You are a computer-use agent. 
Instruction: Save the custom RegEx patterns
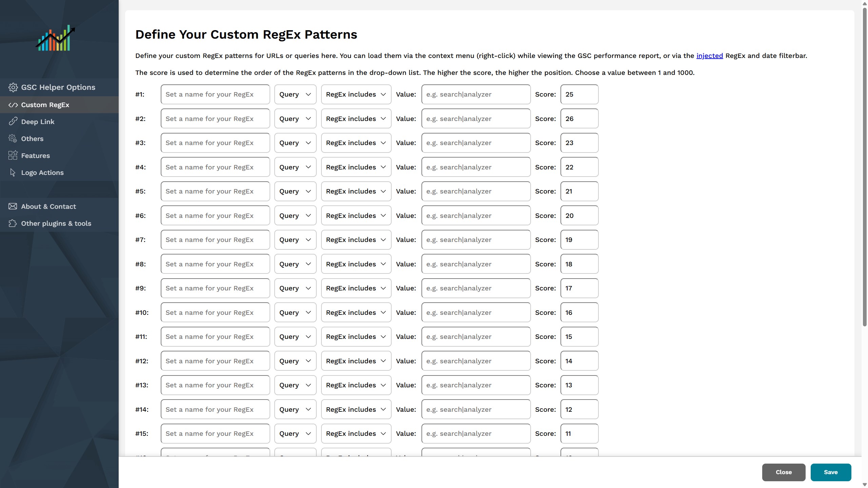pyautogui.click(x=830, y=472)
